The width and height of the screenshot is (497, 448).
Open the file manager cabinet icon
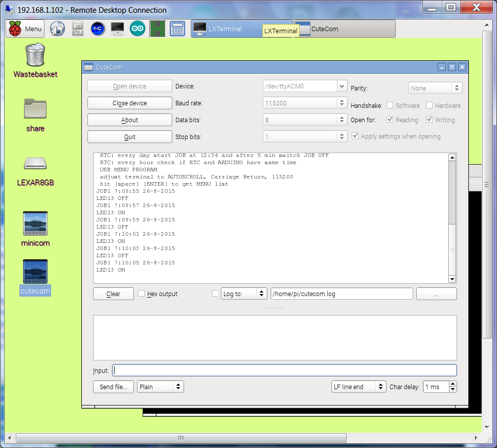click(77, 29)
